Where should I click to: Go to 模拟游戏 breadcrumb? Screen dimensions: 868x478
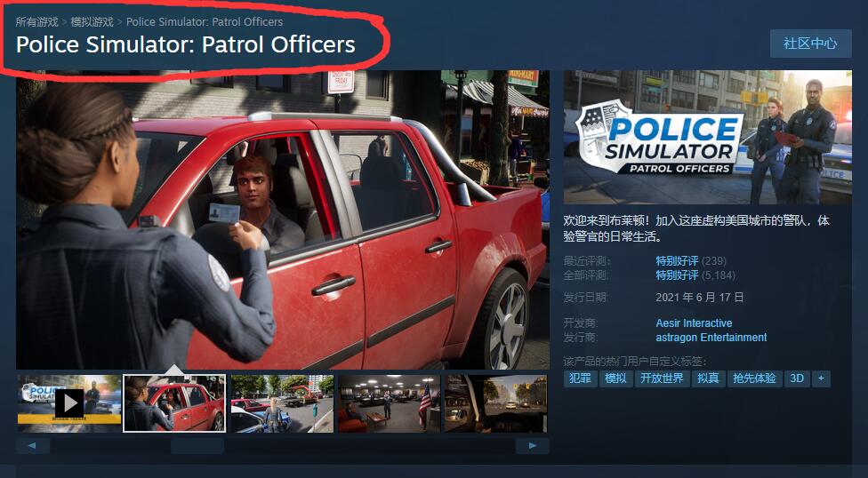point(92,22)
